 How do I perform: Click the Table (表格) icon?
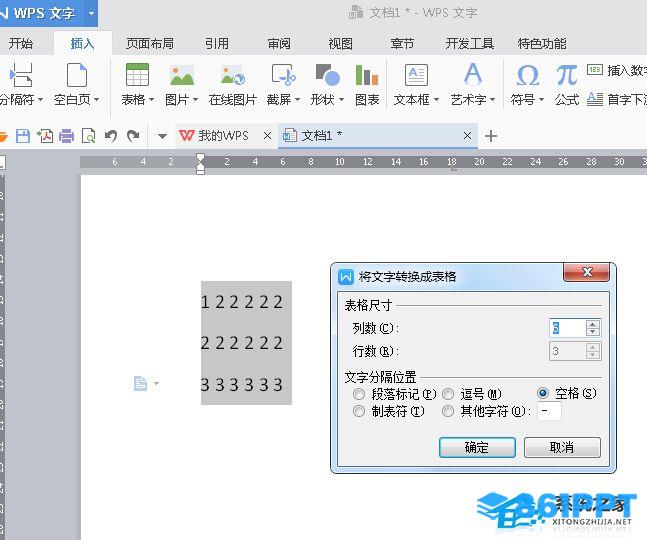point(137,75)
